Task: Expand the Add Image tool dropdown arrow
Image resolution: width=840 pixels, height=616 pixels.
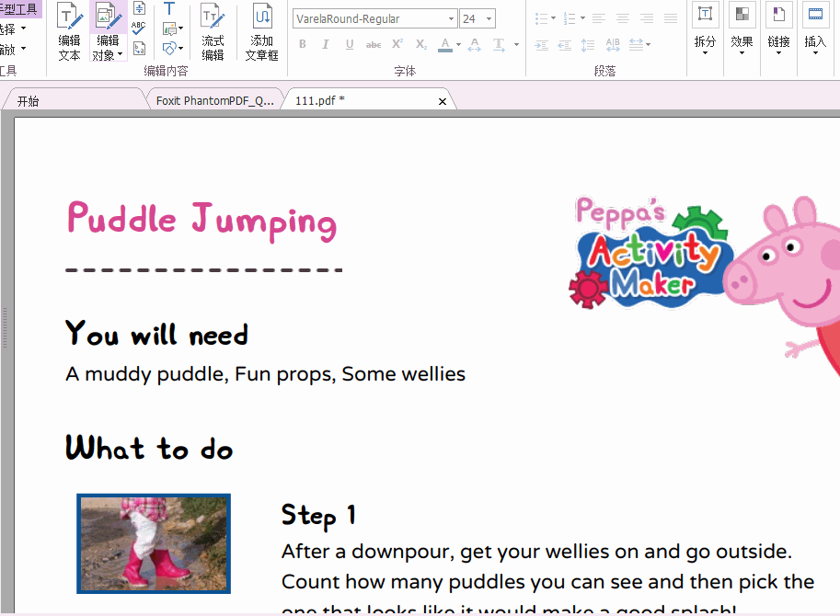Action: point(181,29)
